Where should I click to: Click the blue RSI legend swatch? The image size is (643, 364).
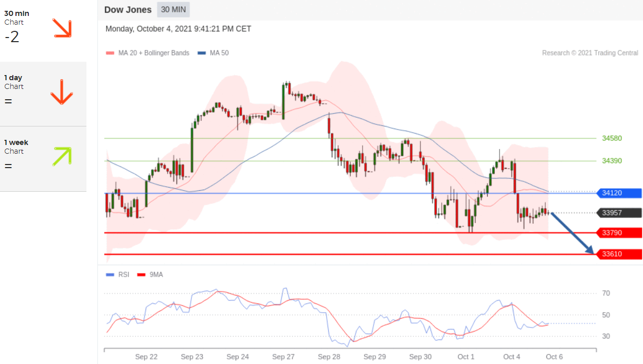110,275
